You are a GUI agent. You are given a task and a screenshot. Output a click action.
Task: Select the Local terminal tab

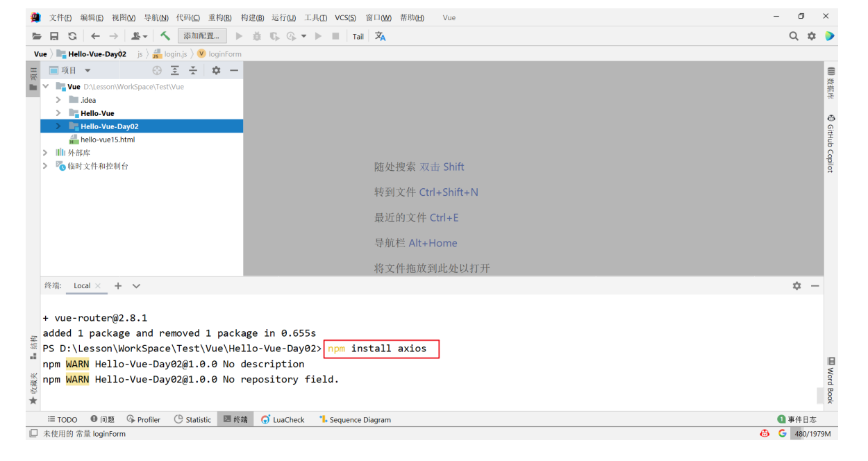(82, 286)
